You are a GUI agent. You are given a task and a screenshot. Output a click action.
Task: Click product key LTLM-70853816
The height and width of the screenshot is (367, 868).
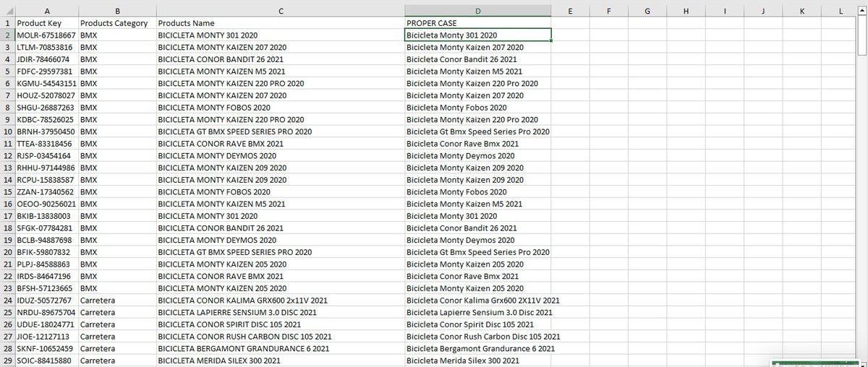(46, 47)
